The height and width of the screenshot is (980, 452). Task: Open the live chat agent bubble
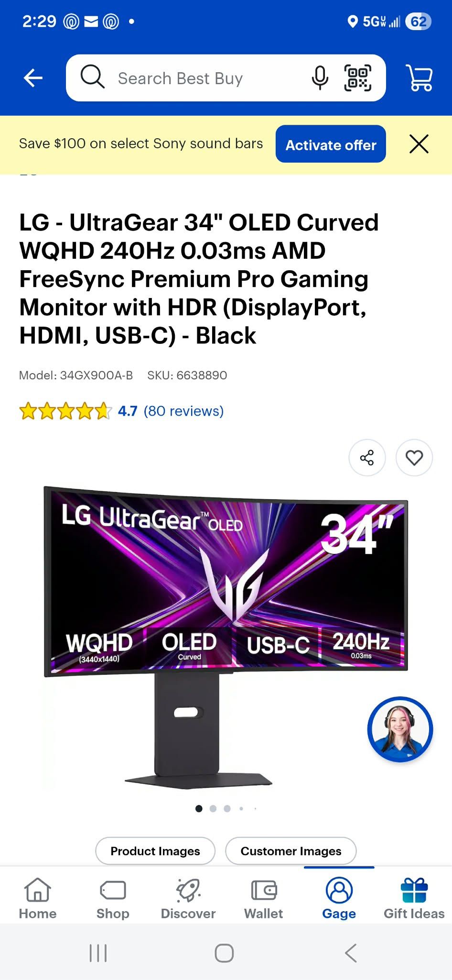[x=400, y=729]
